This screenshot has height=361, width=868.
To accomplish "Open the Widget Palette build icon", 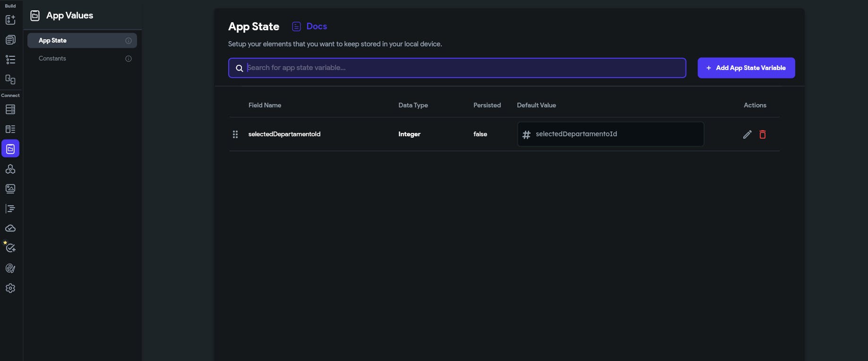I will (x=10, y=20).
